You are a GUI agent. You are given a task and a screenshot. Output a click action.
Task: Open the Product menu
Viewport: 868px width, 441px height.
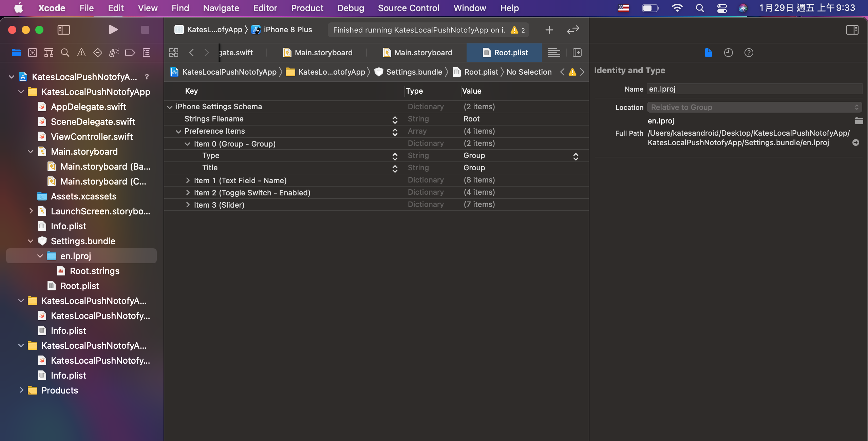pyautogui.click(x=307, y=8)
